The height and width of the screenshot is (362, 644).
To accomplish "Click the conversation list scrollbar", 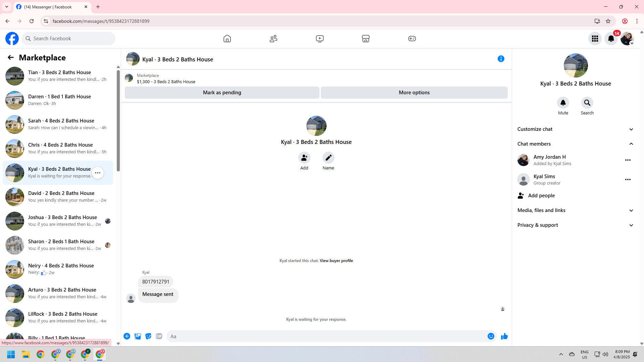I will [118, 121].
